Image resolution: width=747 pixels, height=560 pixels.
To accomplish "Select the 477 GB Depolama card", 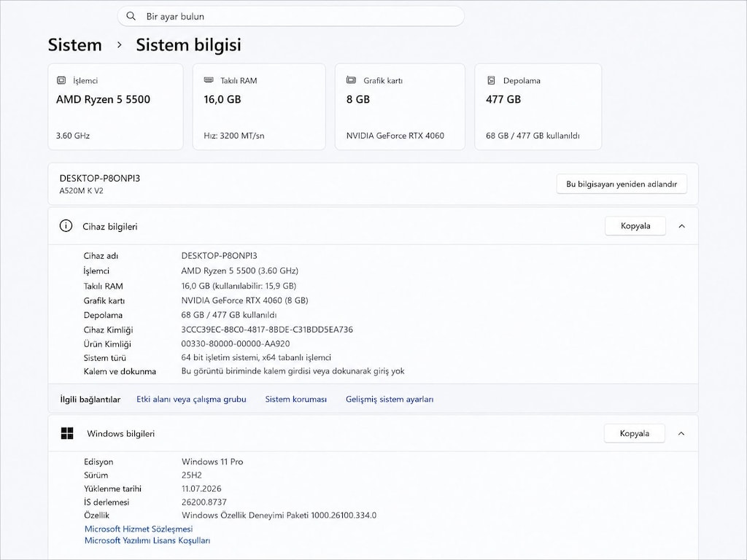I will pyautogui.click(x=538, y=106).
